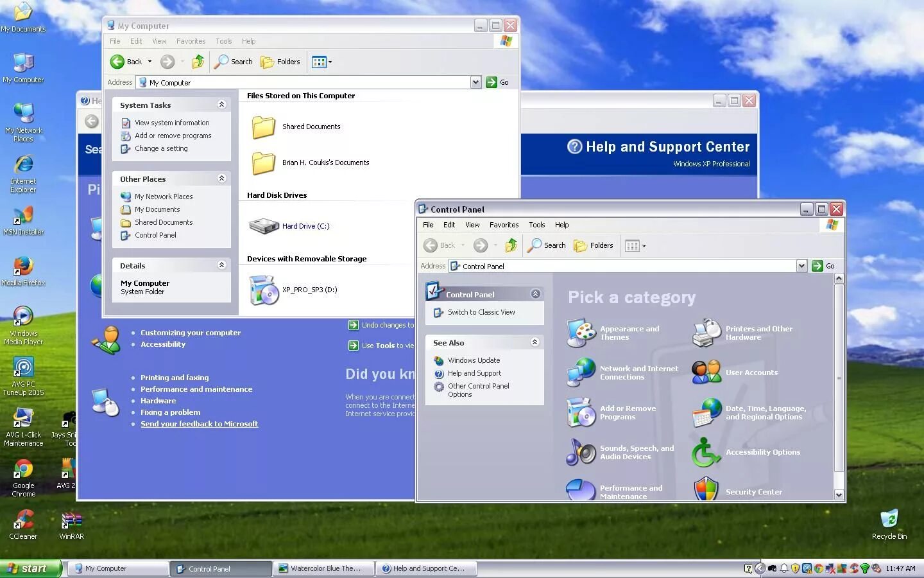This screenshot has height=578, width=924.
Task: Click View system information task
Action: (x=172, y=123)
